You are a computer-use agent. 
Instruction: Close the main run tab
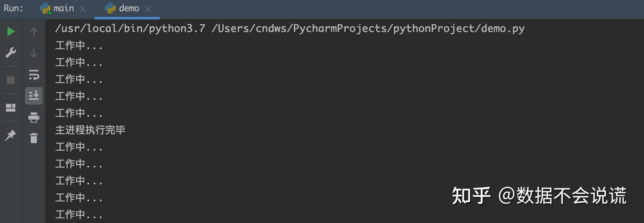tap(83, 9)
